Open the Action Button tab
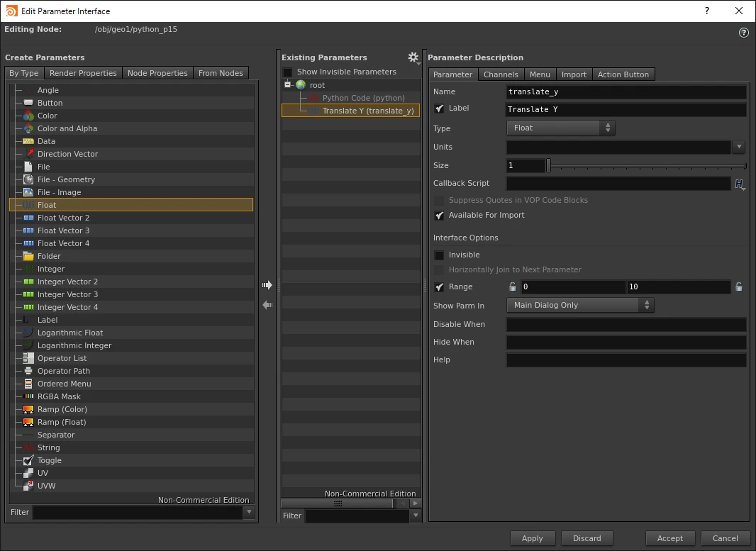 coord(623,74)
